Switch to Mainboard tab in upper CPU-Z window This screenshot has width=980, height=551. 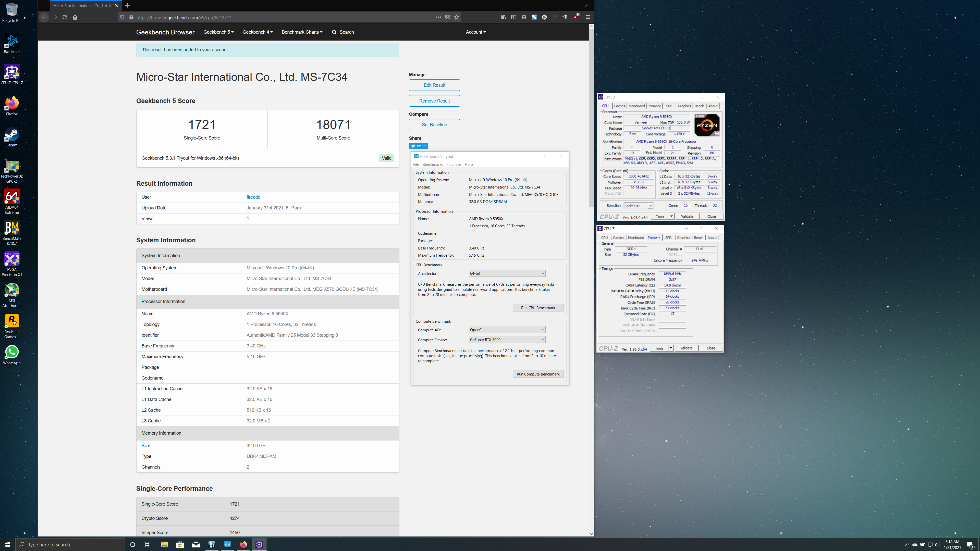click(636, 106)
